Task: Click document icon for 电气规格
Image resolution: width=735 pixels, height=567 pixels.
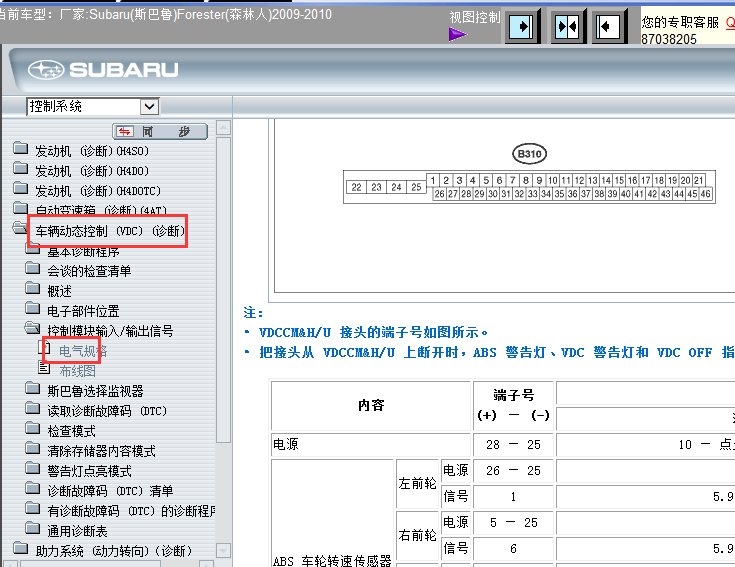Action: pyautogui.click(x=45, y=348)
